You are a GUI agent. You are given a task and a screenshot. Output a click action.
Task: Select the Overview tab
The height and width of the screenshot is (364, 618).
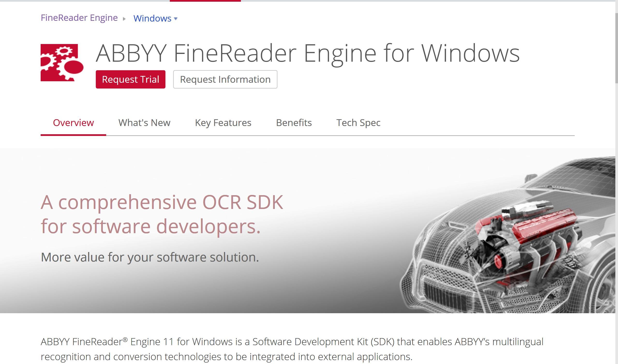pos(73,123)
